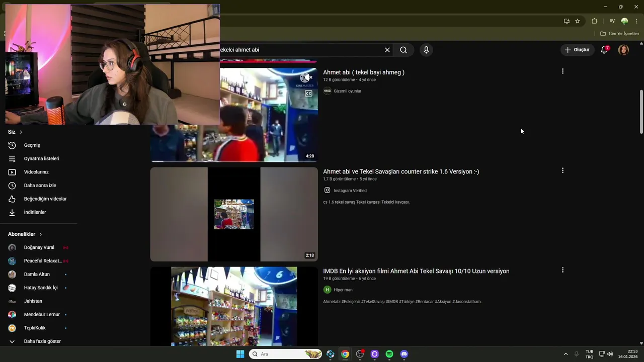The height and width of the screenshot is (362, 644).
Task: Open Daha sonra izle in the sidebar
Action: pos(39,186)
